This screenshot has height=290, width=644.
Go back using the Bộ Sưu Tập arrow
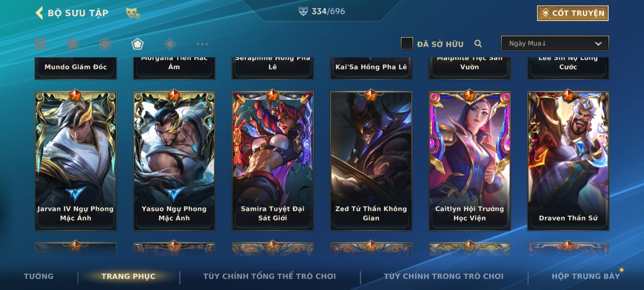39,13
